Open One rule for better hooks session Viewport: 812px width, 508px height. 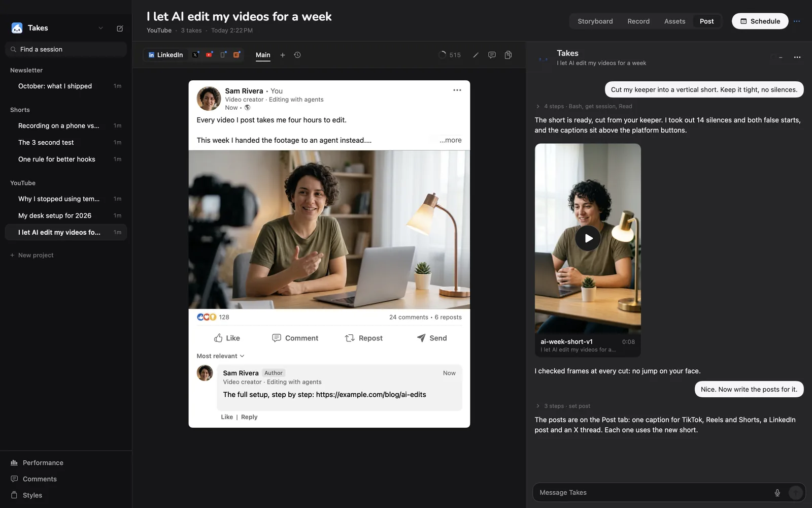(66, 159)
